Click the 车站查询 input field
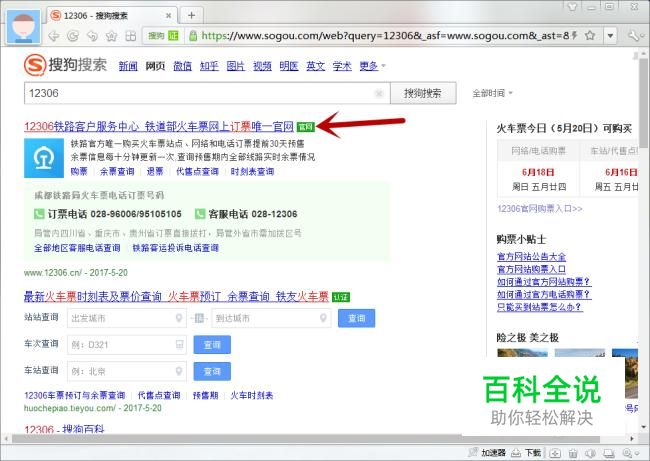The image size is (650, 461). point(126,371)
